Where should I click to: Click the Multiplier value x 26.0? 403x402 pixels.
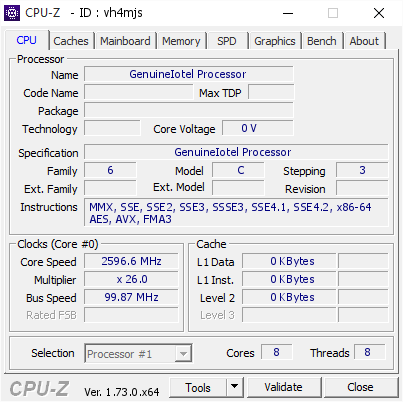point(131,279)
